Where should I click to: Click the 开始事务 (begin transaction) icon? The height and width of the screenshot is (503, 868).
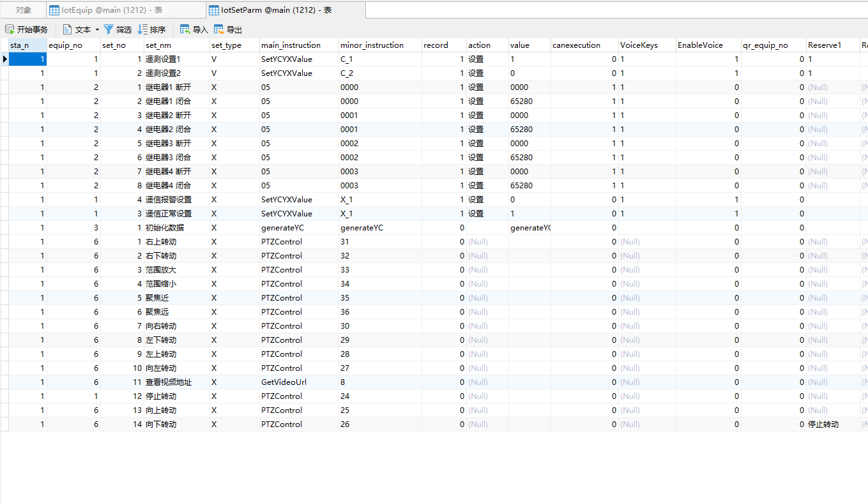point(10,29)
